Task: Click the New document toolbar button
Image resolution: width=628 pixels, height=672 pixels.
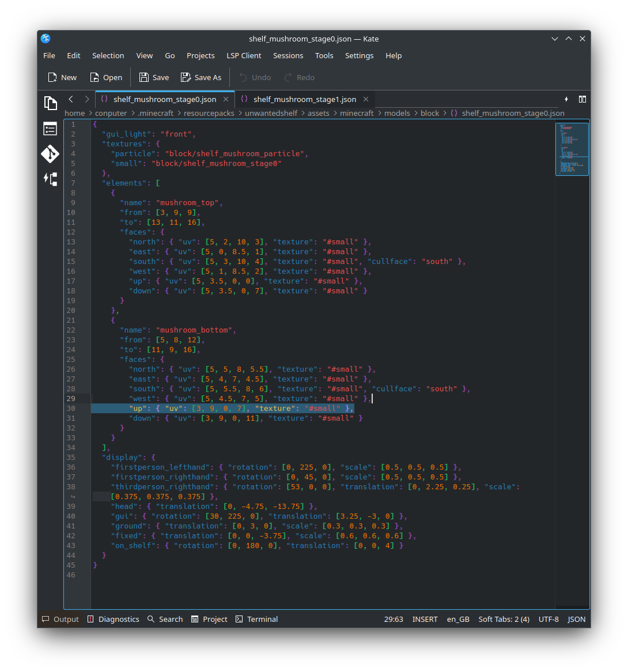Action: [62, 78]
